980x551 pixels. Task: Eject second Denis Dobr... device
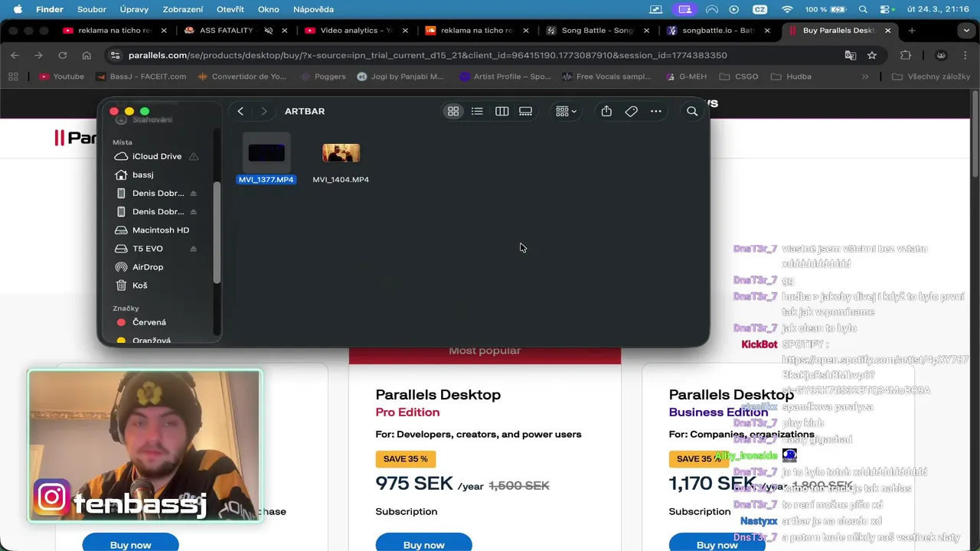click(x=193, y=212)
